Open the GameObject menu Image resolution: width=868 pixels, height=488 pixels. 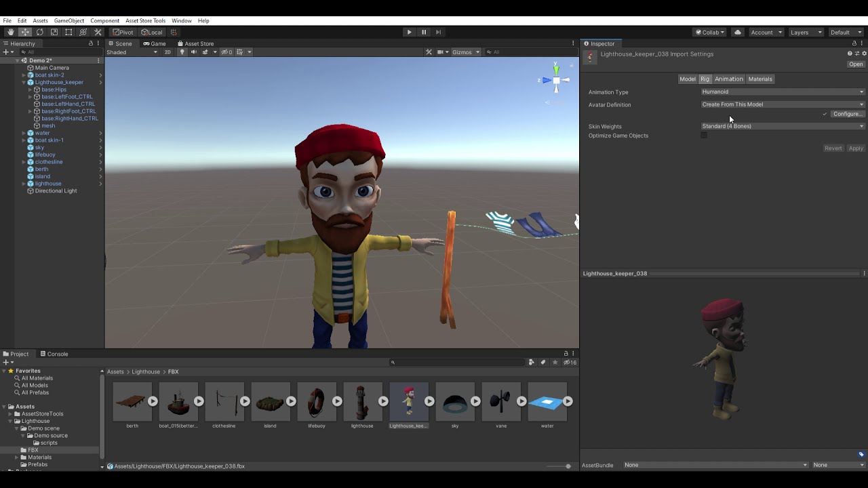coord(69,21)
